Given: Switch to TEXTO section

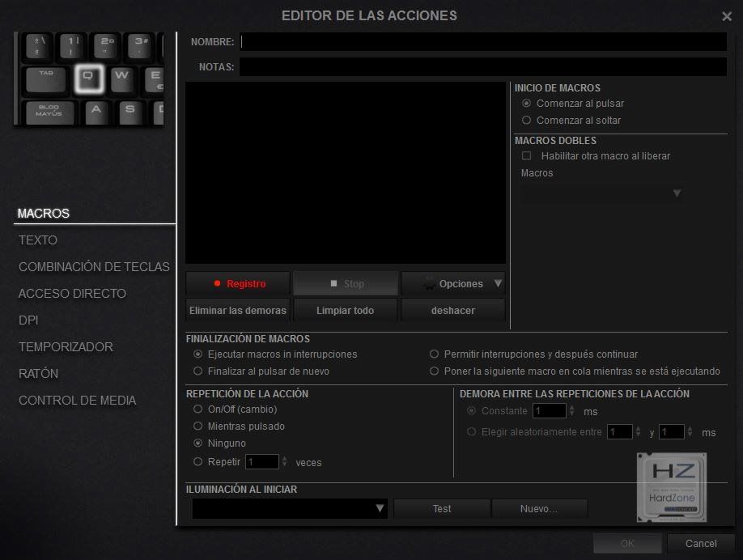Looking at the screenshot, I should [38, 240].
